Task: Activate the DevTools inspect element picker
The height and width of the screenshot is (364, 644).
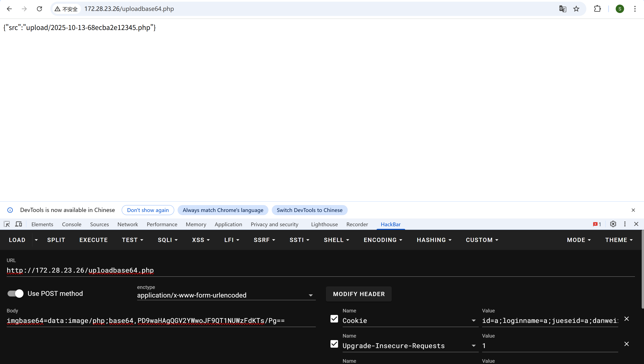Action: (x=7, y=224)
